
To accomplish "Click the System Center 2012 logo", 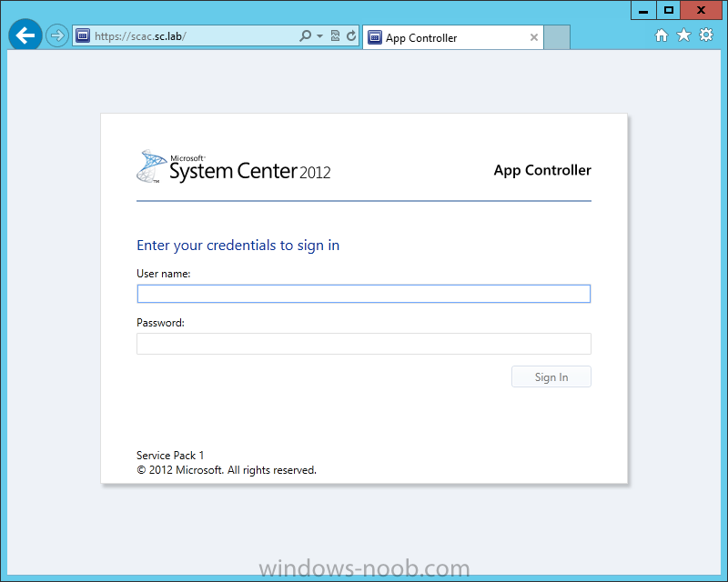I will tap(234, 167).
